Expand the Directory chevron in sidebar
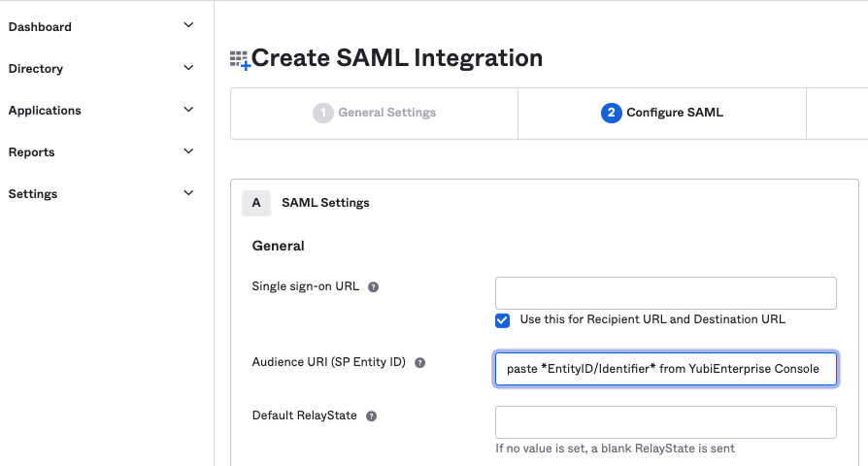868x466 pixels. tap(188, 68)
